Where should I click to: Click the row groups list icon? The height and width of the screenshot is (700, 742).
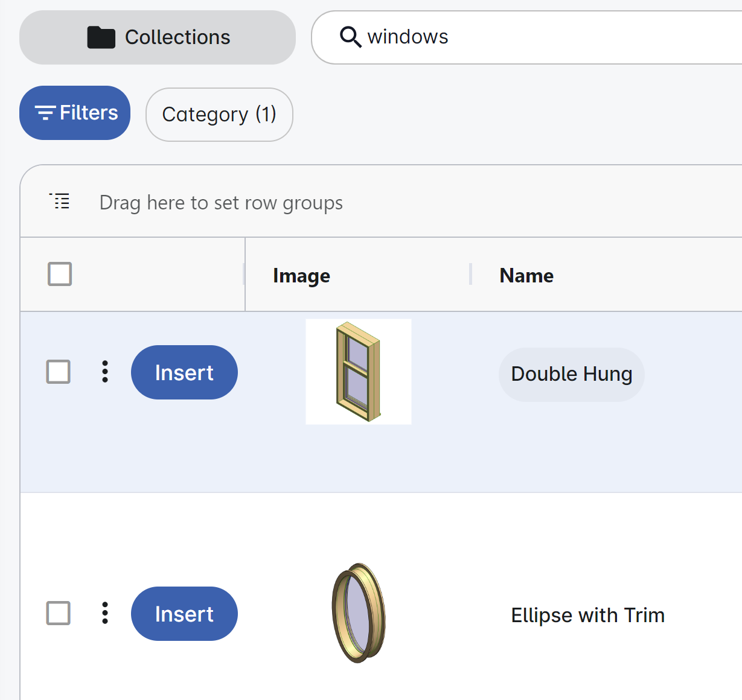pyautogui.click(x=60, y=202)
